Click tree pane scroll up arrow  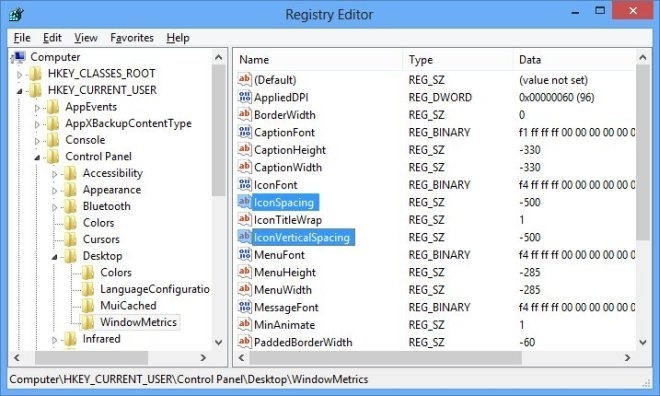[218, 57]
